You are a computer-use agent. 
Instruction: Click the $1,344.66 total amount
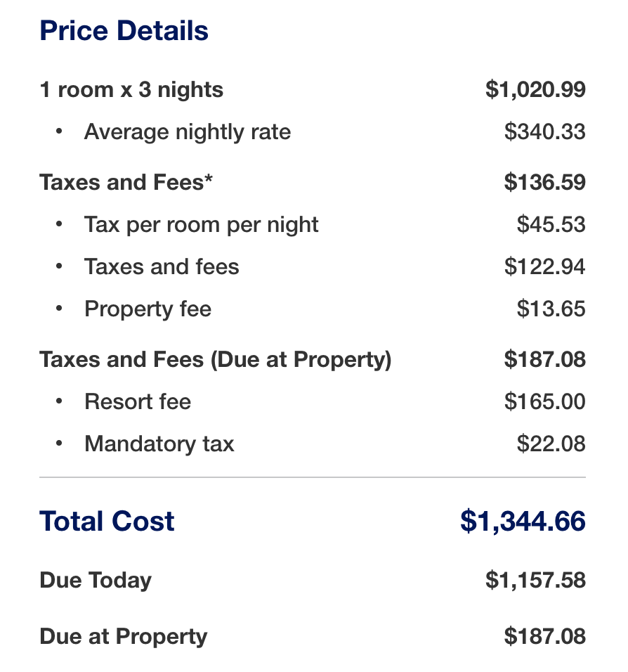point(523,522)
